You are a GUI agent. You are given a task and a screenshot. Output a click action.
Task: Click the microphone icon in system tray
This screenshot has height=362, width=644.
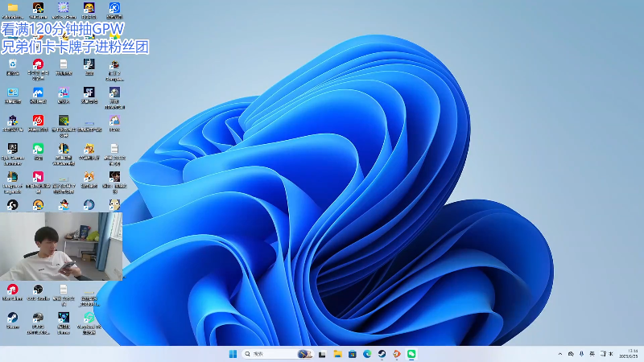pyautogui.click(x=581, y=354)
